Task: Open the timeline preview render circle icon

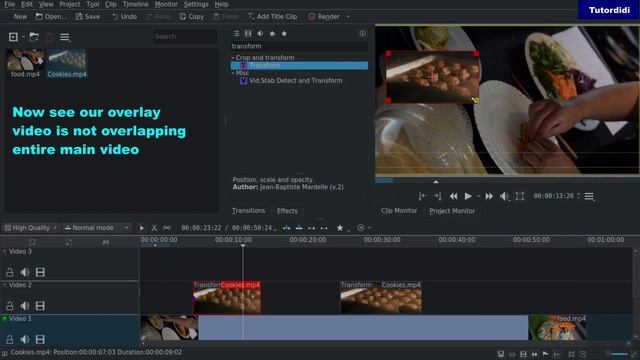Action: [x=361, y=228]
